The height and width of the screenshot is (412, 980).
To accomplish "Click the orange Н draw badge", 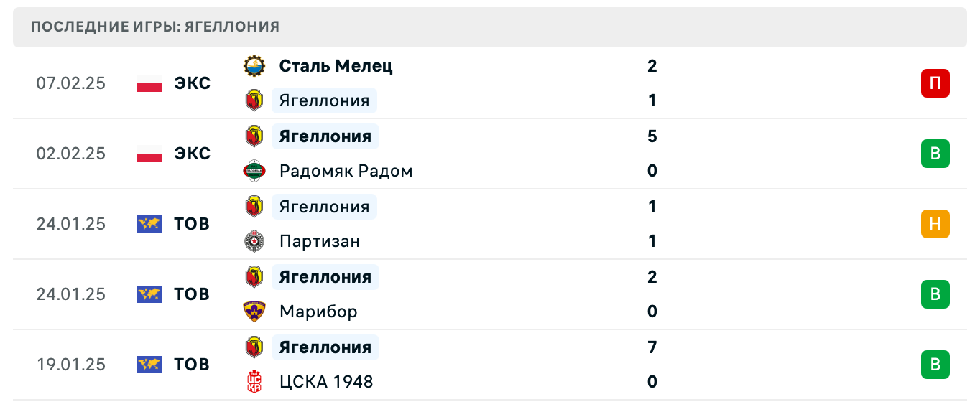I will pos(935,224).
